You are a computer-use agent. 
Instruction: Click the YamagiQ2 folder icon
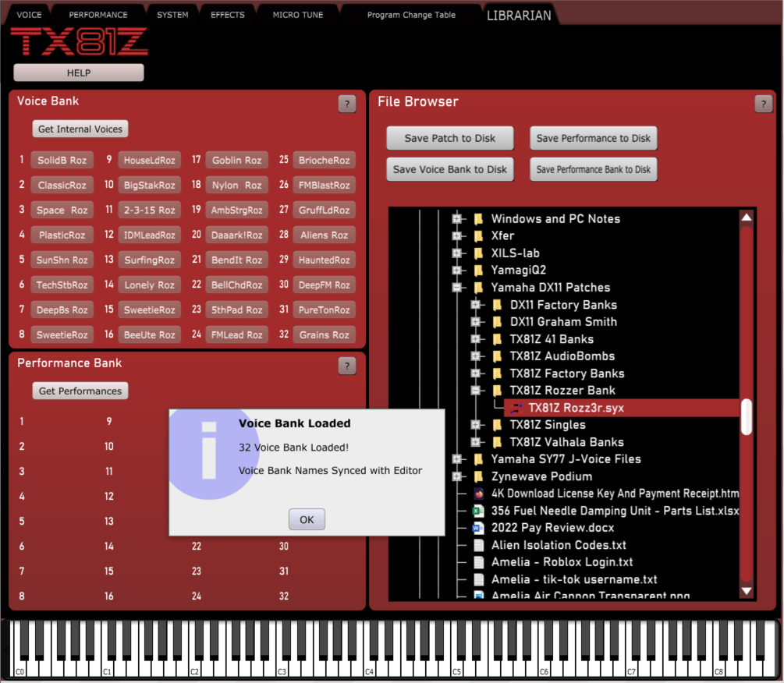(x=478, y=271)
